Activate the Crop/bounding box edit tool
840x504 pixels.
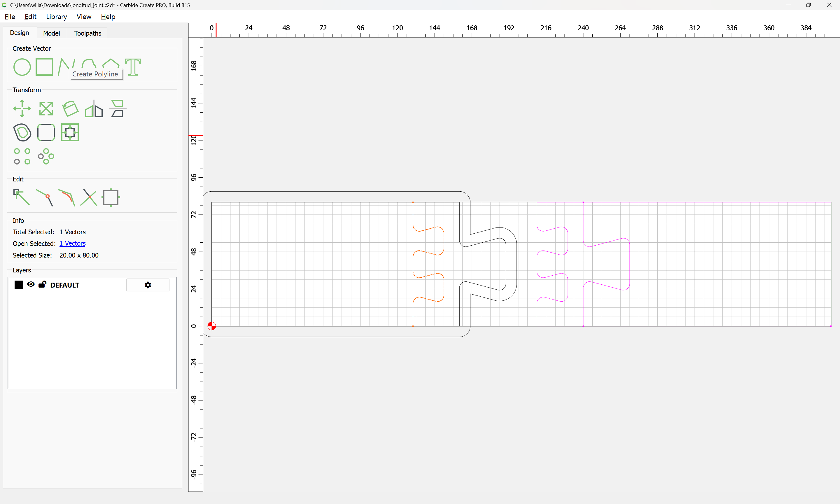pyautogui.click(x=111, y=198)
